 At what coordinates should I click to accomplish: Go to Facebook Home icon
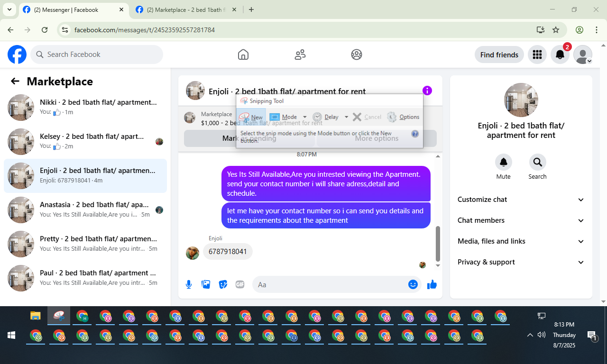click(x=243, y=55)
